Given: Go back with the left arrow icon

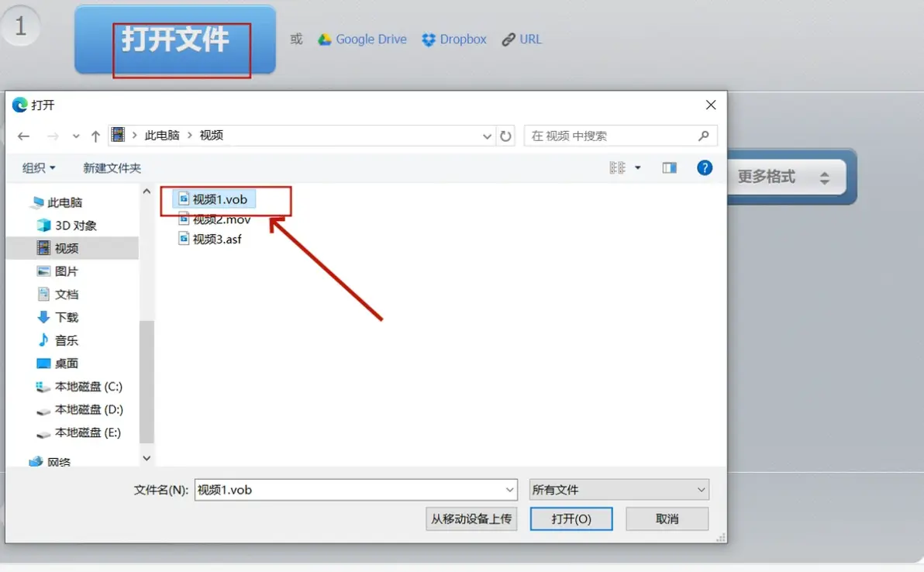Looking at the screenshot, I should (23, 136).
